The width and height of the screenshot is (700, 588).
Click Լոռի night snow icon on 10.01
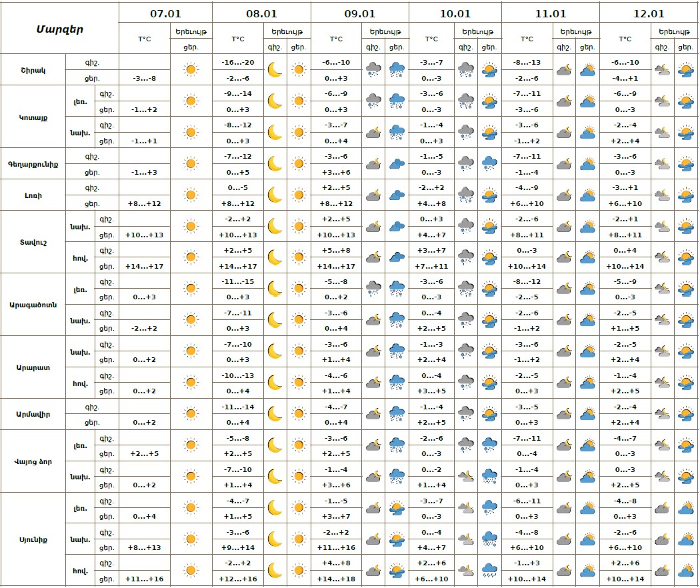[465, 195]
